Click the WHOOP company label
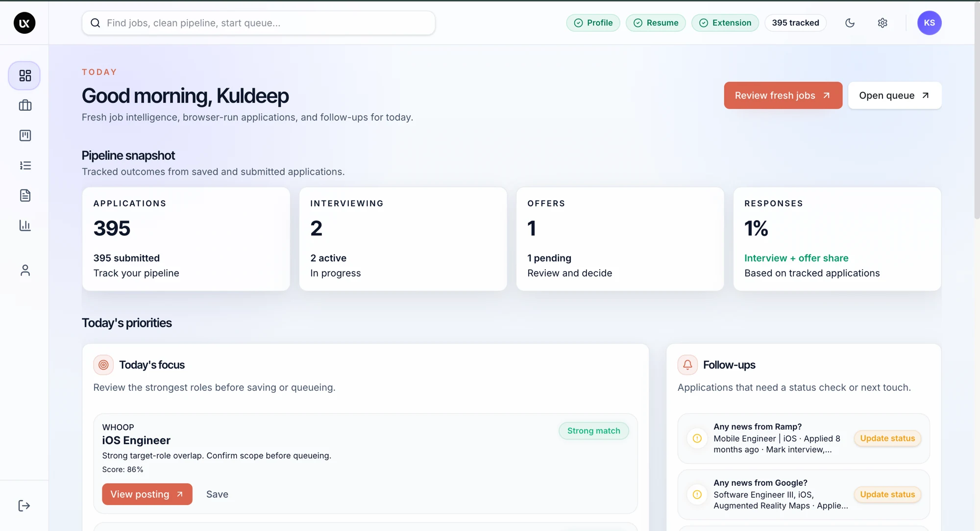The width and height of the screenshot is (980, 531). [118, 427]
